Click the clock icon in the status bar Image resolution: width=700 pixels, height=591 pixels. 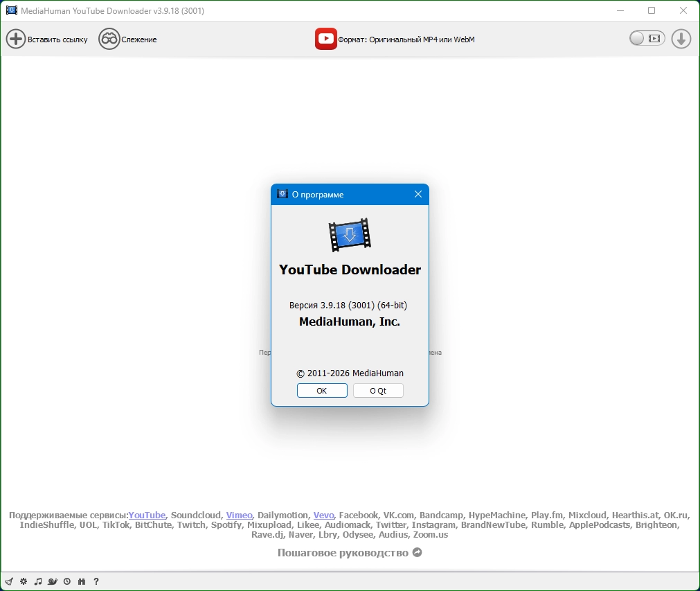pyautogui.click(x=67, y=581)
